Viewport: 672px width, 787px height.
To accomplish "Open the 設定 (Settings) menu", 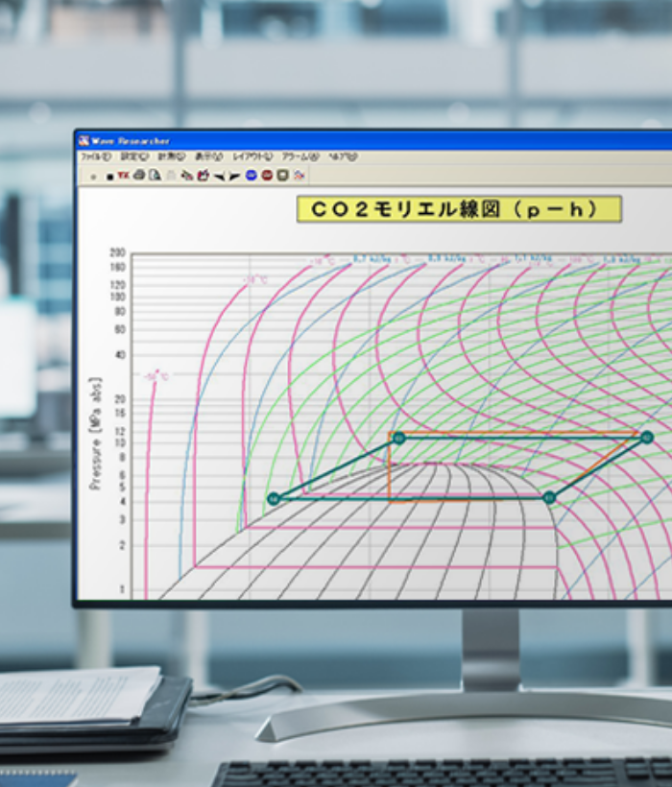I will coord(134,157).
